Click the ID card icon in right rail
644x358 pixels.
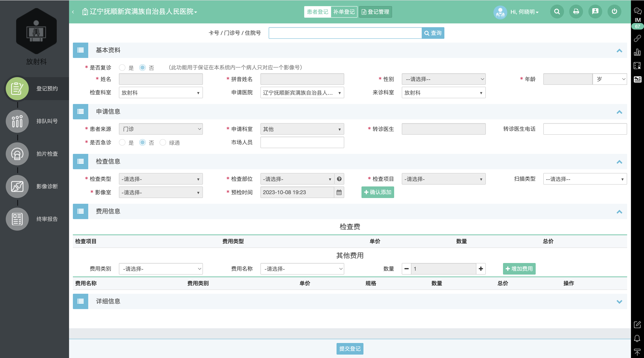click(637, 79)
